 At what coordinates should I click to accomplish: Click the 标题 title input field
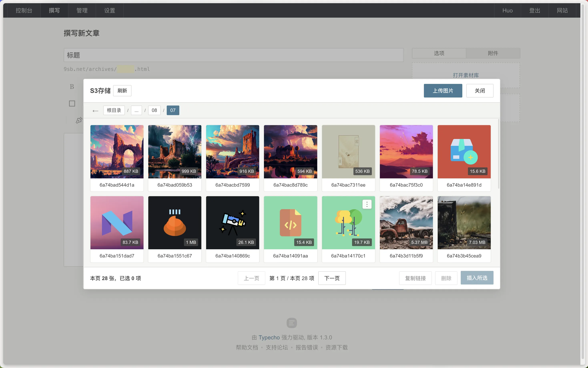coord(234,55)
